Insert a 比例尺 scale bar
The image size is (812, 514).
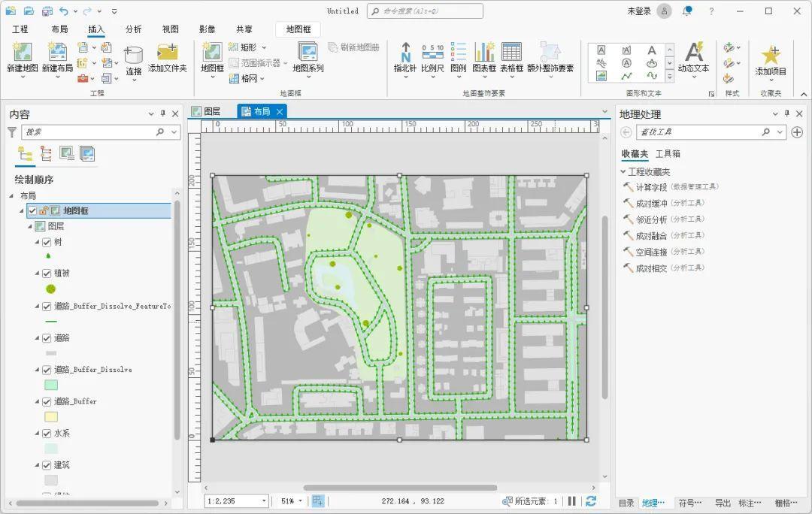(x=432, y=53)
